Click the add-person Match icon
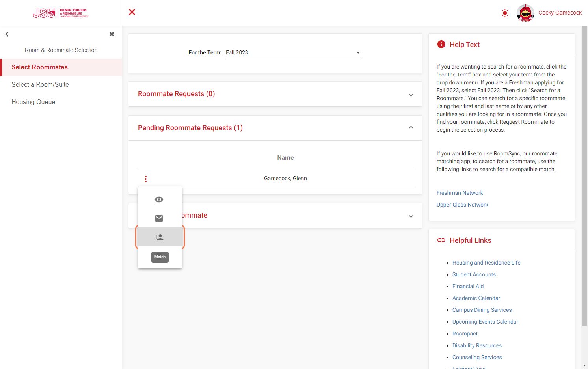 (159, 237)
